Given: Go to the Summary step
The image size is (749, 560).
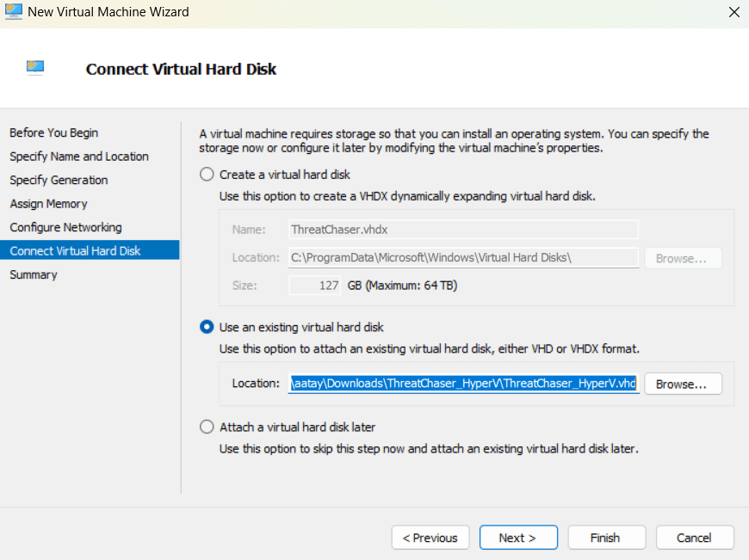Looking at the screenshot, I should point(34,275).
